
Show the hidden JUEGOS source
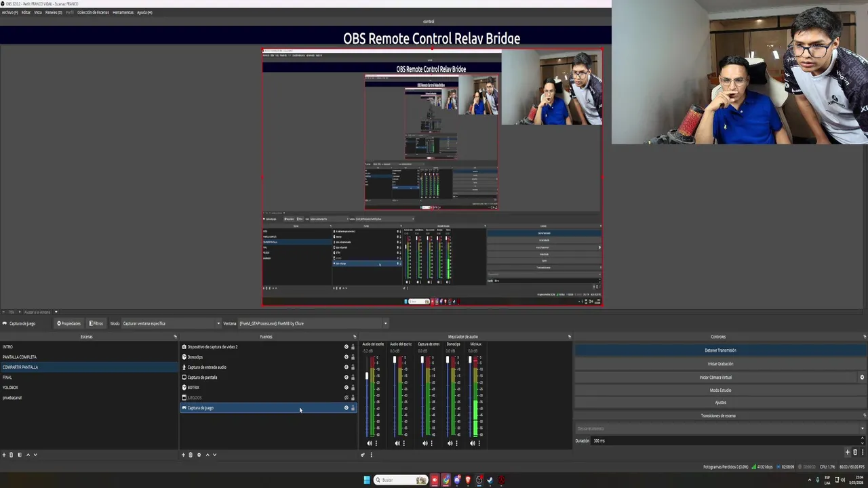tap(346, 398)
